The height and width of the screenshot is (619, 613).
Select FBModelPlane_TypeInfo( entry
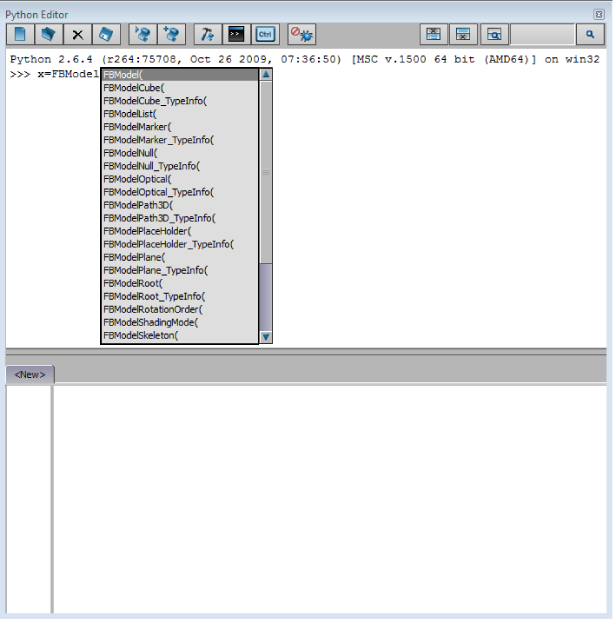pyautogui.click(x=180, y=270)
